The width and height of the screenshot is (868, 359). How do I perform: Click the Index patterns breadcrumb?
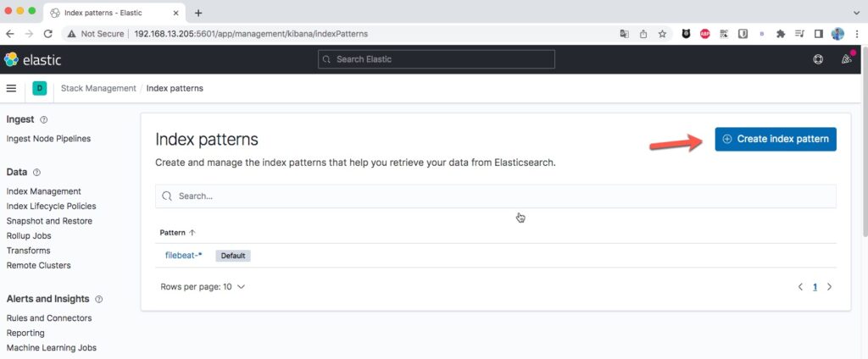pyautogui.click(x=175, y=88)
